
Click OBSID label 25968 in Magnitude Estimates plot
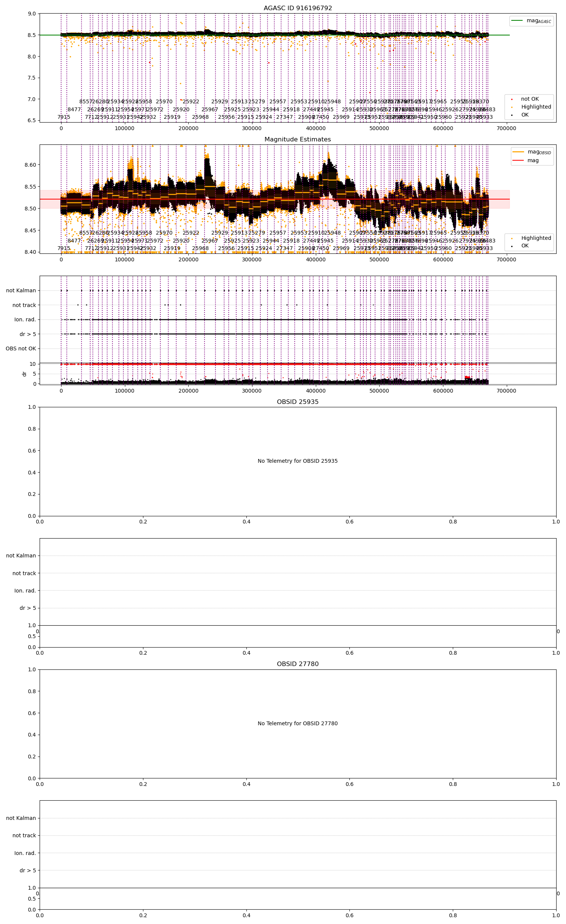200,248
